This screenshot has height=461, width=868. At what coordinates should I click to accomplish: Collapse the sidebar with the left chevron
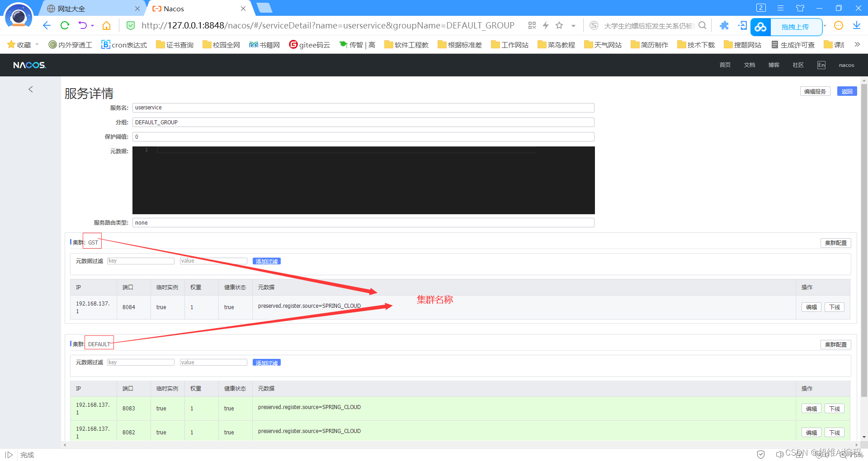(31, 89)
